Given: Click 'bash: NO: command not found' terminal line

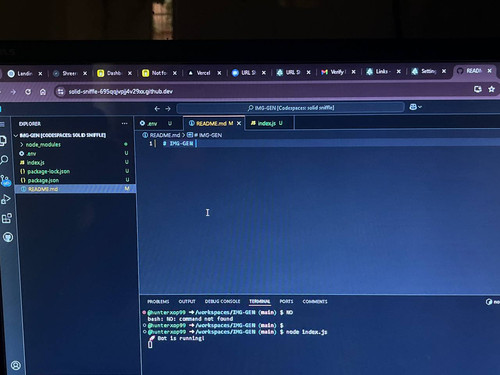Looking at the screenshot, I should pos(190,319).
